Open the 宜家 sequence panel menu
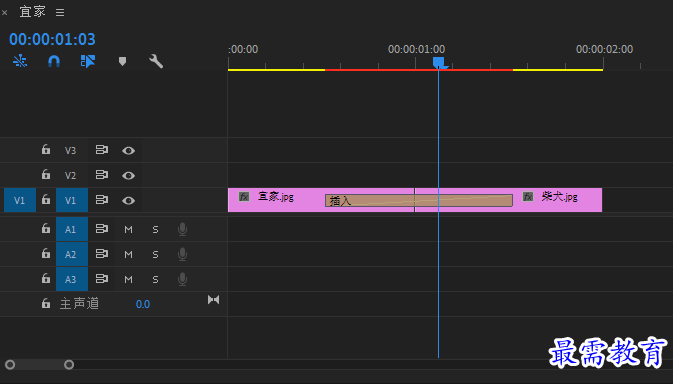Viewport: 673px width, 384px height. 60,12
